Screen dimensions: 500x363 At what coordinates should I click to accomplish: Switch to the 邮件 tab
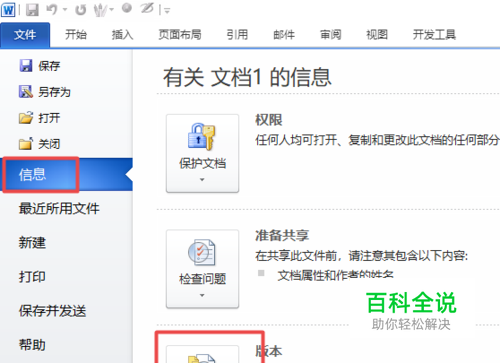click(284, 35)
